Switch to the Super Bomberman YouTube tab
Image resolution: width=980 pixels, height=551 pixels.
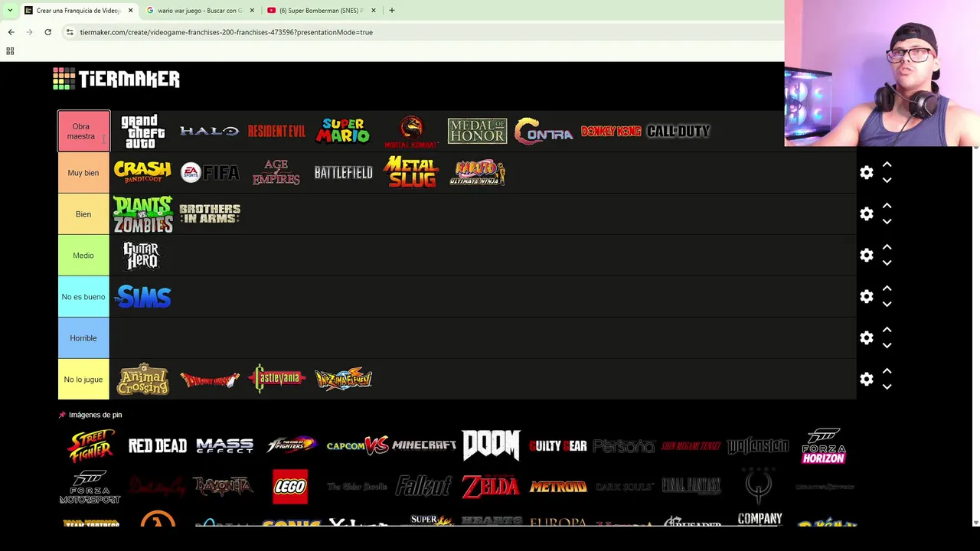pos(321,11)
